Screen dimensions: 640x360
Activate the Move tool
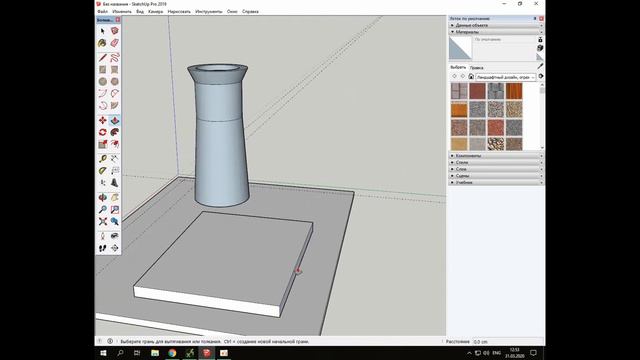pyautogui.click(x=102, y=120)
